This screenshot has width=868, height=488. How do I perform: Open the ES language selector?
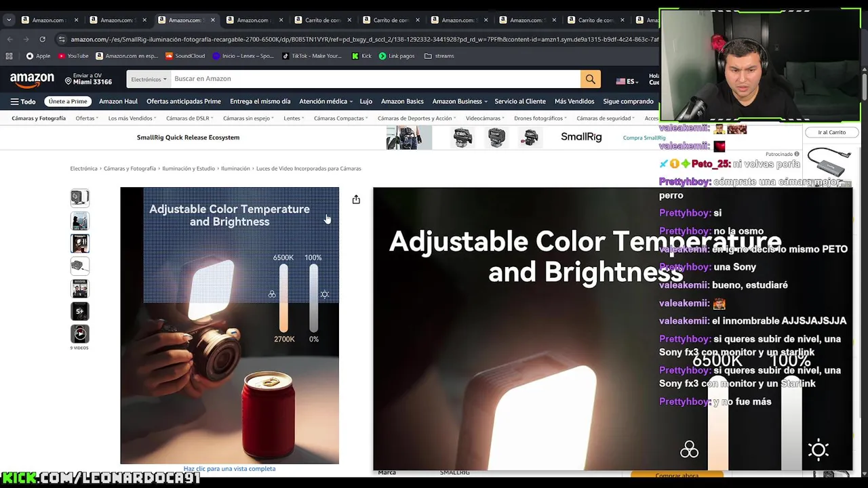(x=627, y=81)
